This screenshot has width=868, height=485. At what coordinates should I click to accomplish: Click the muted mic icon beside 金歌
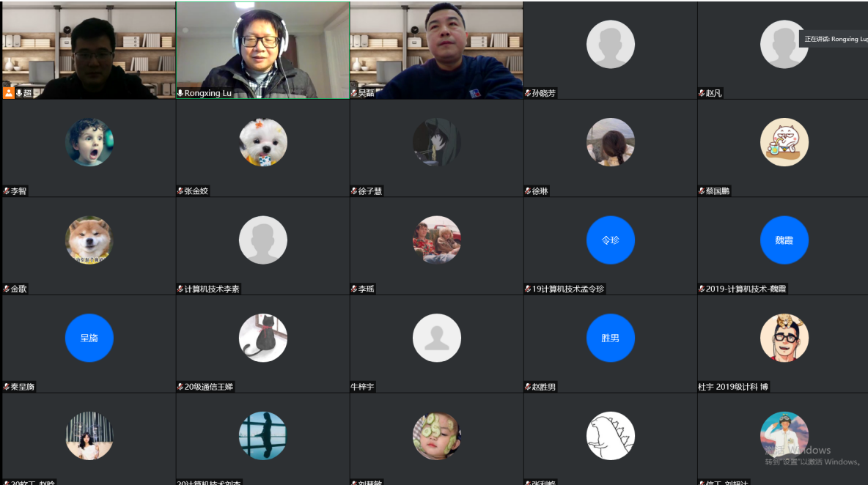pos(7,289)
